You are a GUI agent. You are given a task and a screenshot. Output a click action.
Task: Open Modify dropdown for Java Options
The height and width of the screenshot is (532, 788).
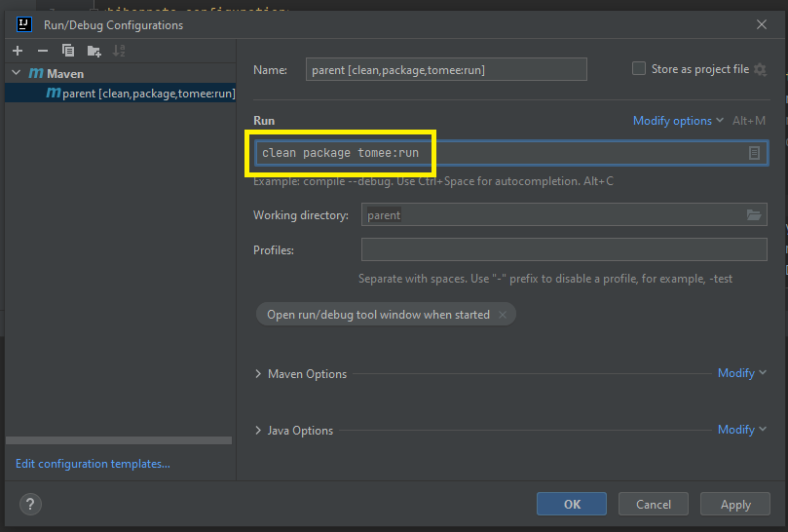(742, 430)
